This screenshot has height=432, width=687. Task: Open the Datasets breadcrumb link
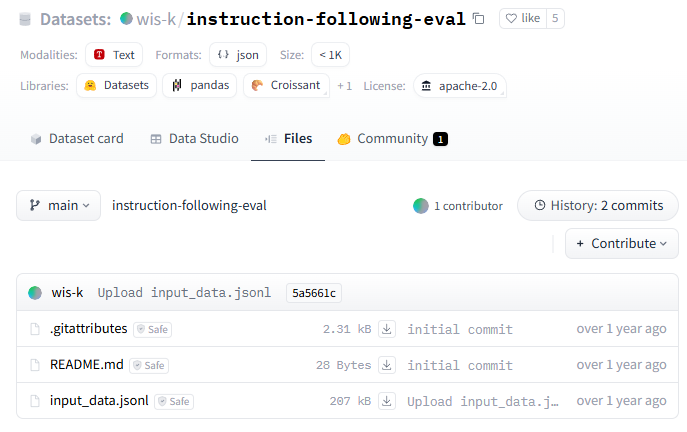click(75, 19)
